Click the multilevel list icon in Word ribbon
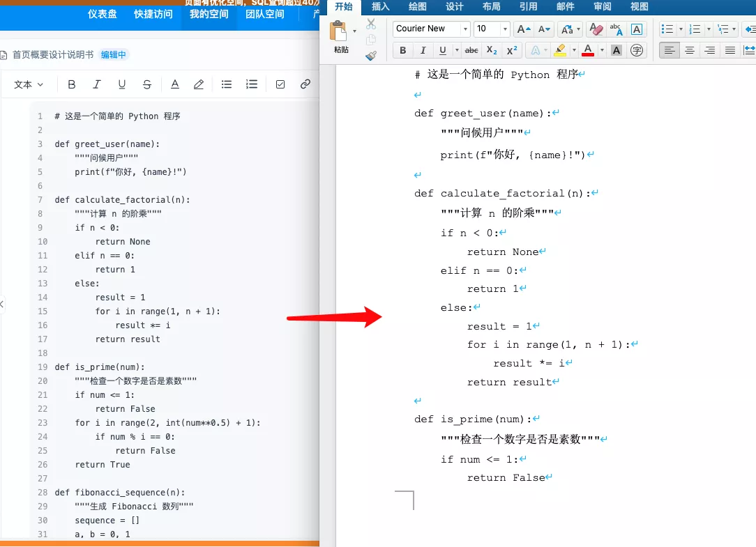Image resolution: width=756 pixels, height=547 pixels. (723, 29)
